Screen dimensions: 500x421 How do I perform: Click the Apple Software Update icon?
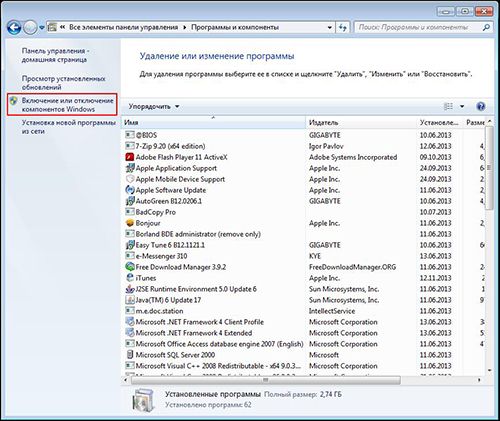click(130, 190)
